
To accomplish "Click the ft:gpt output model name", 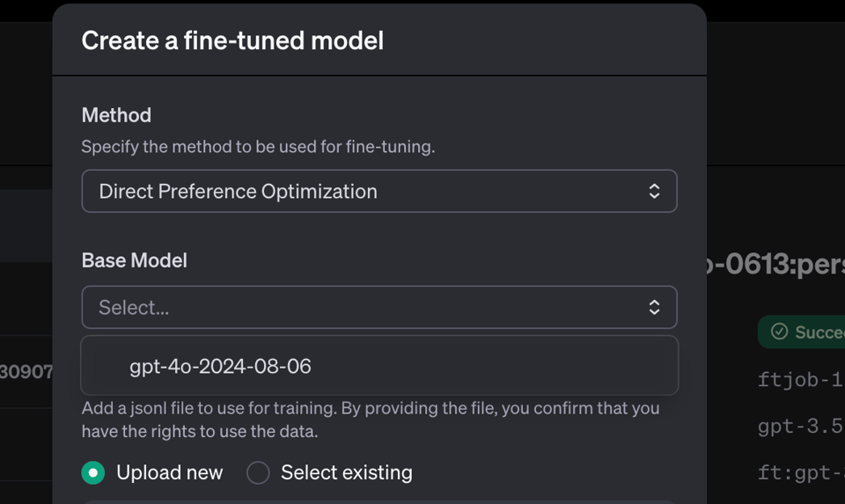I will click(x=799, y=472).
